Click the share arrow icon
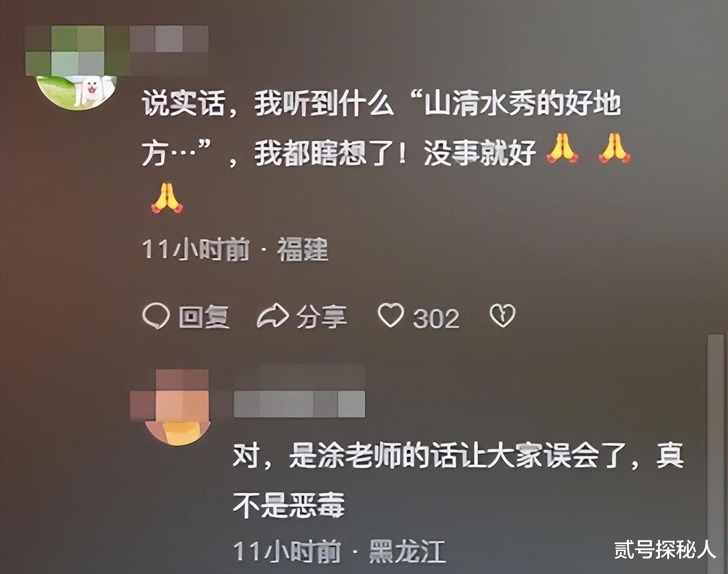The width and height of the screenshot is (728, 574). pos(272,316)
